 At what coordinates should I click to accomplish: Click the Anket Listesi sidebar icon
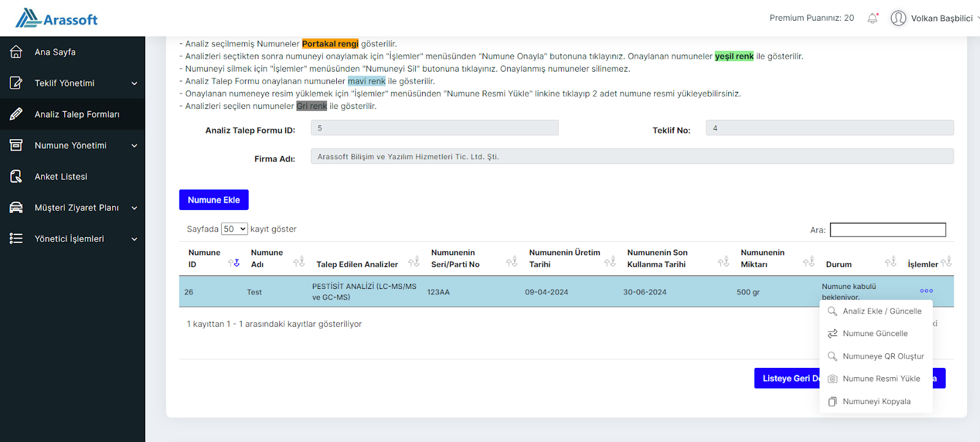[17, 176]
